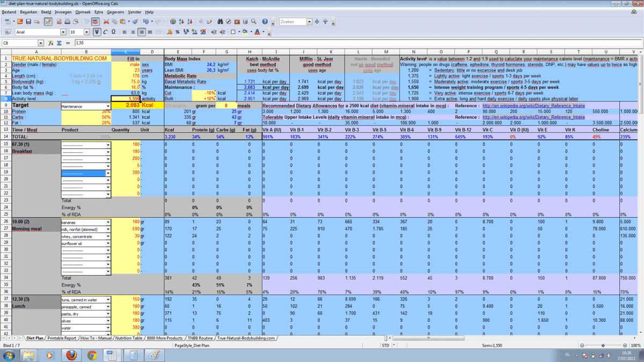
Task: Switch to Nutrition Table sheet tab
Action: coord(129,338)
